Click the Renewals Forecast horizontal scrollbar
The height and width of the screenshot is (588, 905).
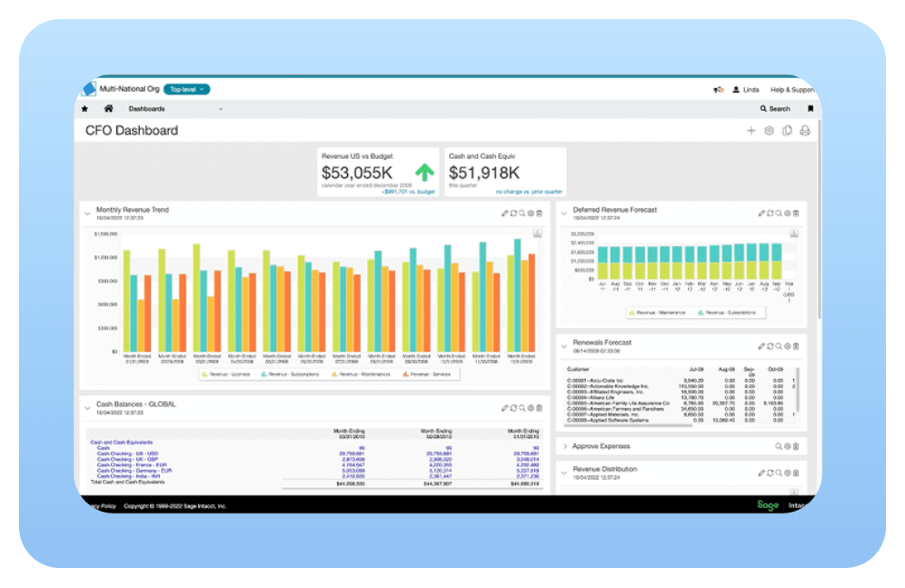pyautogui.click(x=626, y=425)
